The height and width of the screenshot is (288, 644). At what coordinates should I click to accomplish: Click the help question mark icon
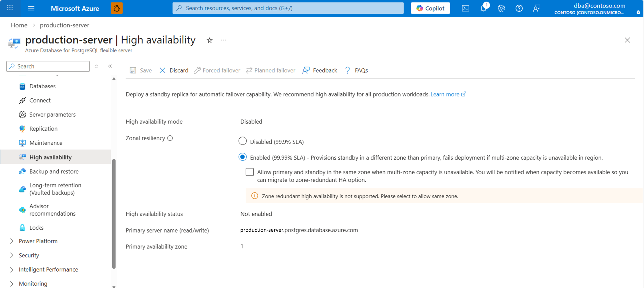(519, 8)
